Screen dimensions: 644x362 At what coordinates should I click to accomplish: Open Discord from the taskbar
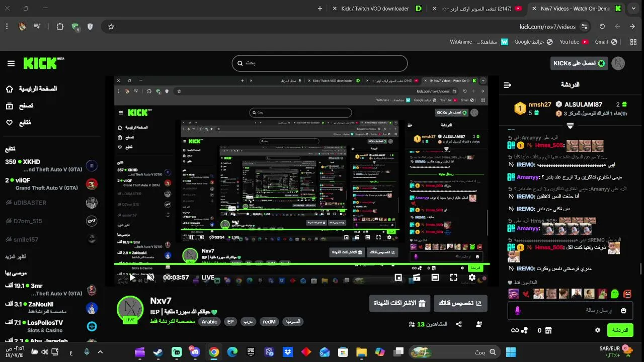coord(195,352)
